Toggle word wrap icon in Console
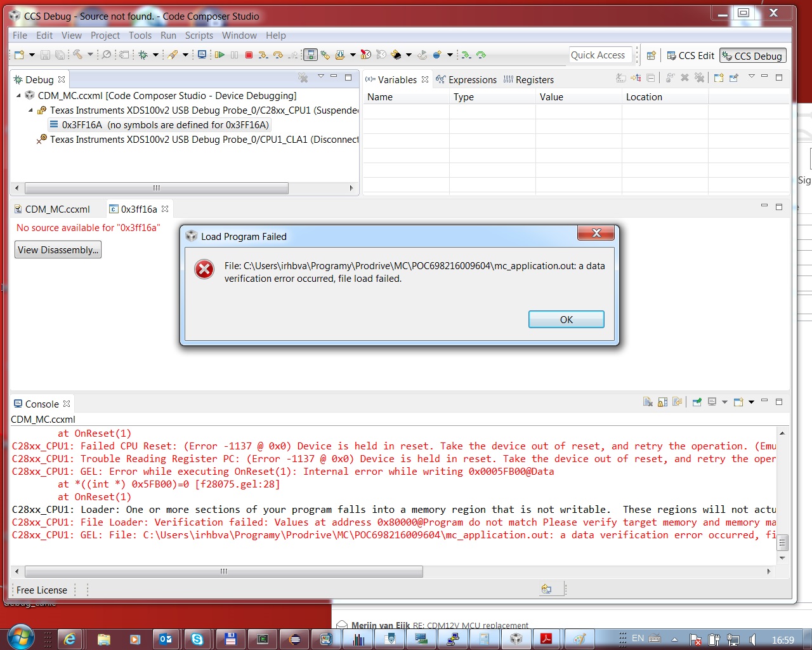This screenshot has width=812, height=650. click(x=677, y=402)
